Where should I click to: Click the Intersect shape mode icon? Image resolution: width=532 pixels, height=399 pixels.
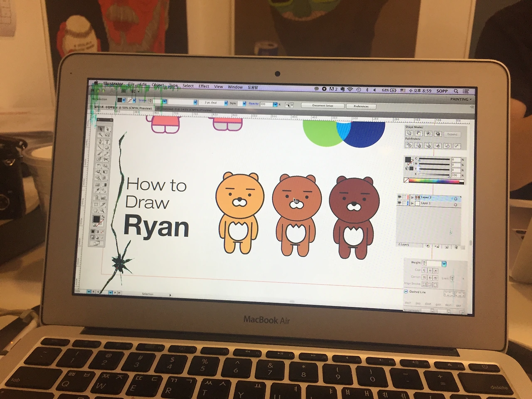point(428,134)
